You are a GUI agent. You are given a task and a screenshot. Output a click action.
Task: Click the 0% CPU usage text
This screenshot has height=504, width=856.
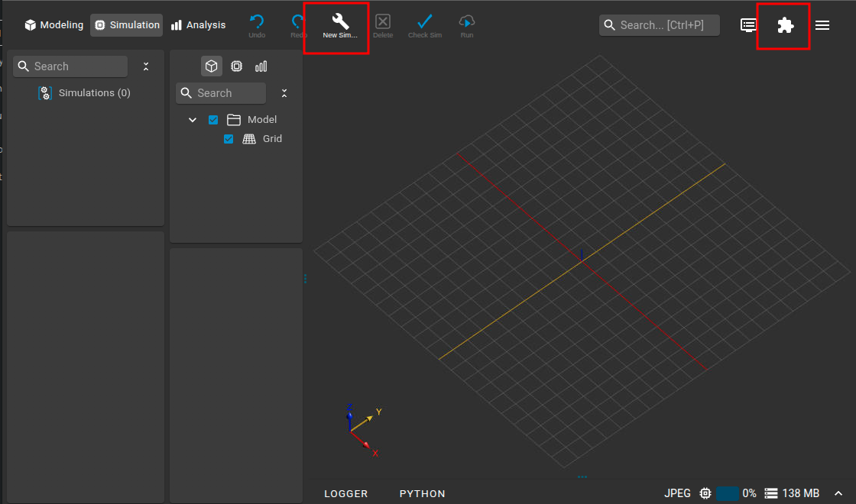(x=750, y=493)
